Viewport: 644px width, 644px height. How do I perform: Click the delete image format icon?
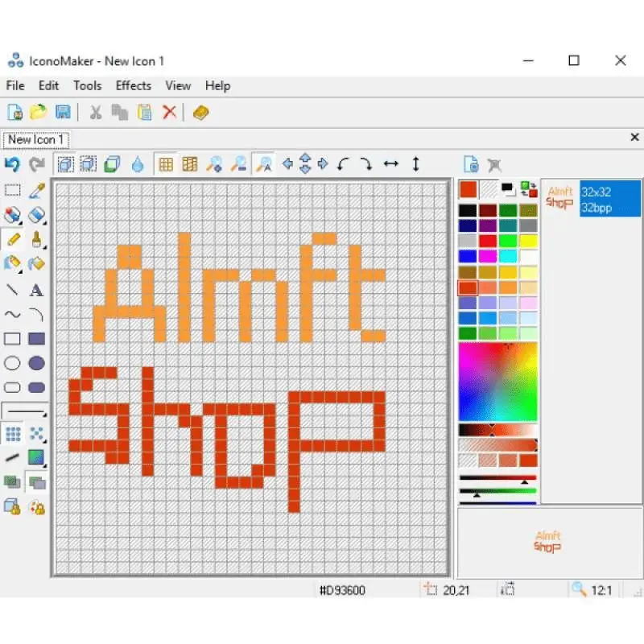coord(494,165)
